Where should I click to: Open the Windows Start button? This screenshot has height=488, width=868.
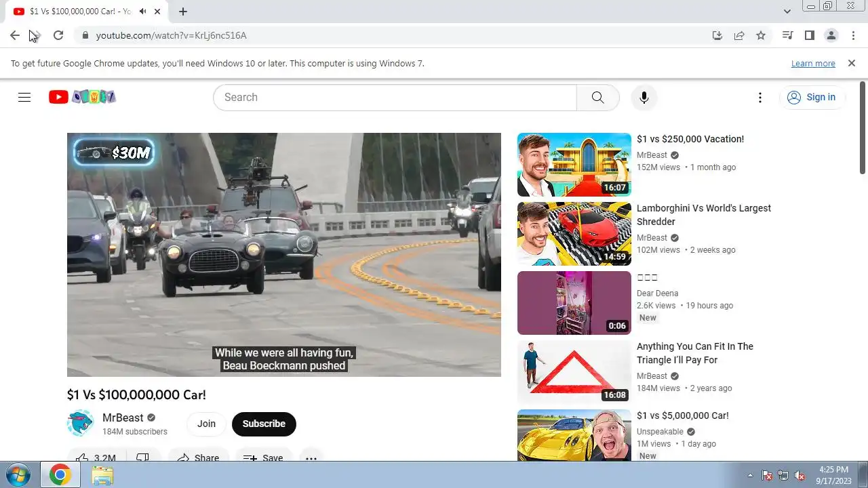point(17,475)
